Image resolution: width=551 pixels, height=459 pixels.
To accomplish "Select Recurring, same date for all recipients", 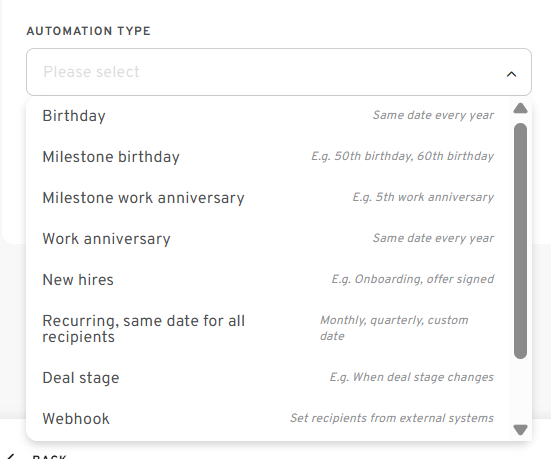I will point(268,329).
